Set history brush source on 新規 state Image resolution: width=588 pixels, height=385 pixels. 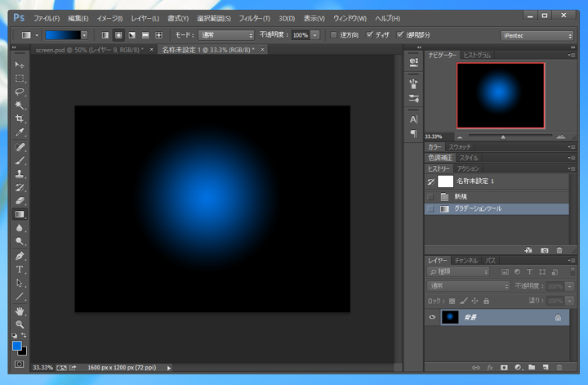click(x=430, y=197)
